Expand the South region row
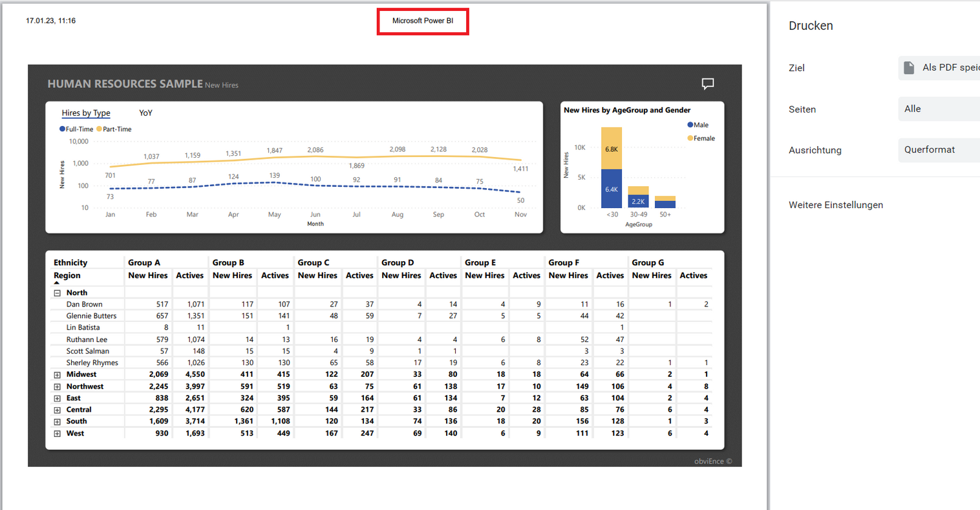 click(58, 421)
